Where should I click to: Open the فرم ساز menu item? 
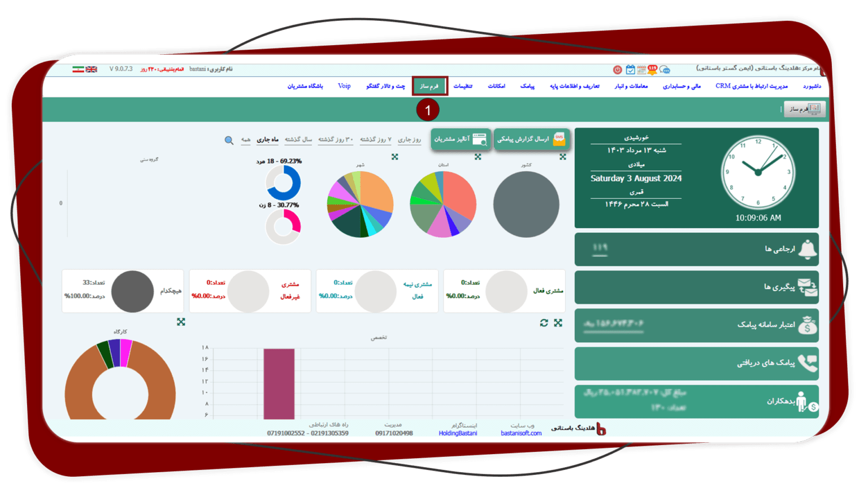click(x=429, y=86)
